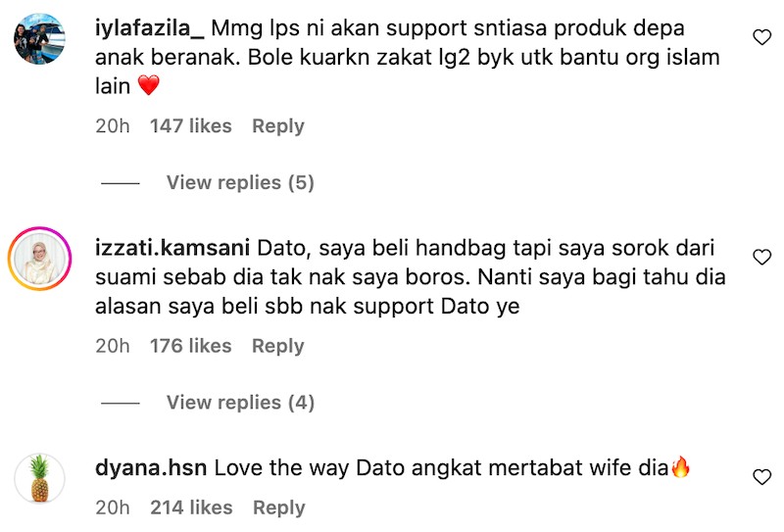This screenshot has width=784, height=532.
Task: Like dyana.hsn's comment with heart icon
Action: 761,477
